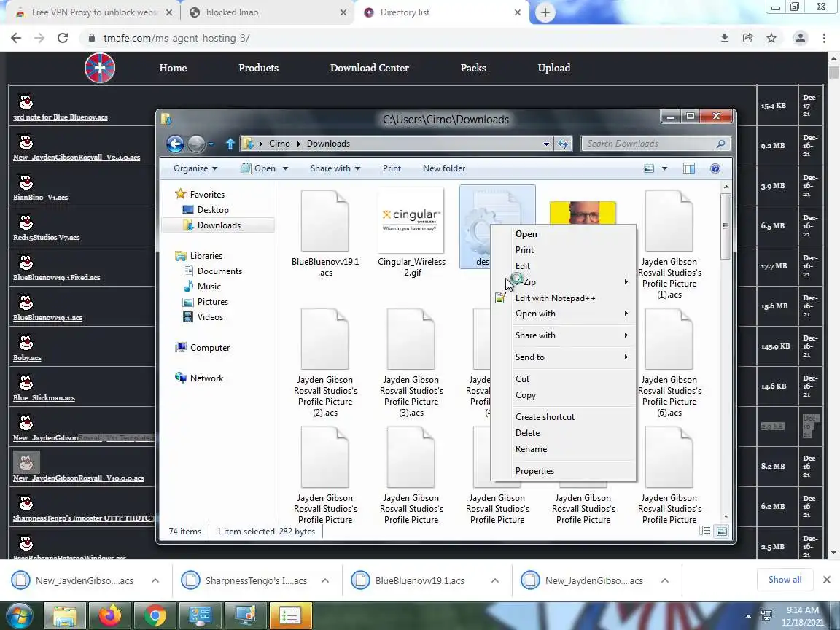Viewport: 840px width, 630px height.
Task: Click Explorer's up one level arrow
Action: point(230,144)
